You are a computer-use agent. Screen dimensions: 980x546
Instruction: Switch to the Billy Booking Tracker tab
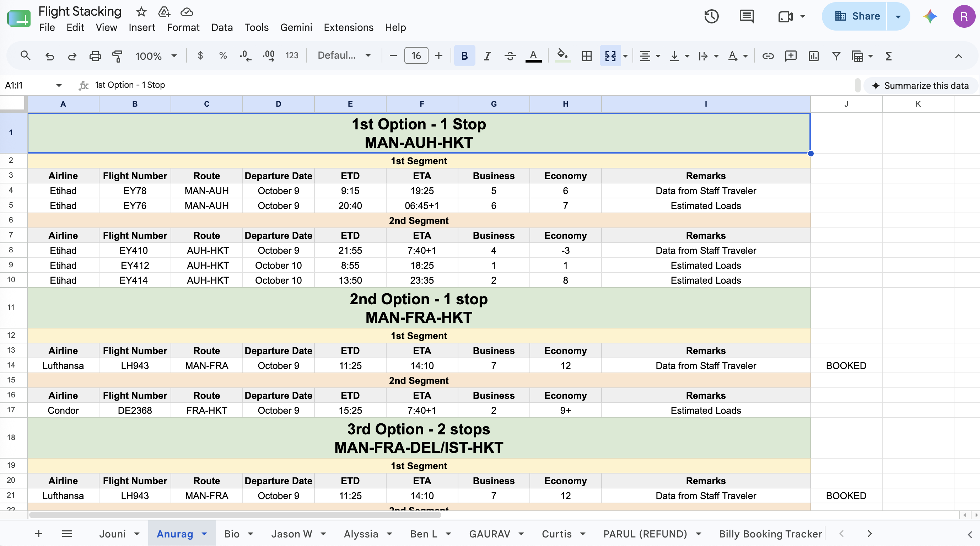[x=770, y=534]
